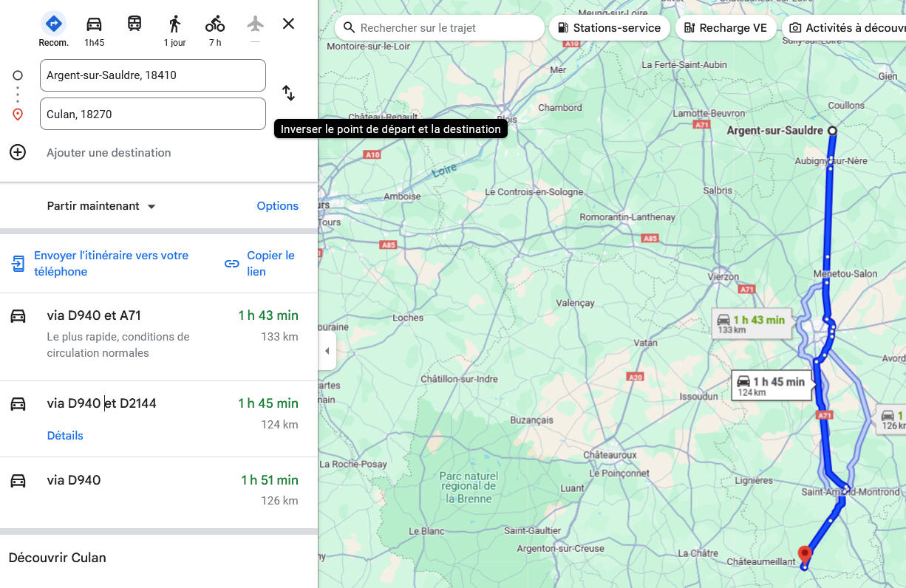The image size is (906, 588).
Task: Click the 1 h 45 min map label
Action: (x=771, y=385)
